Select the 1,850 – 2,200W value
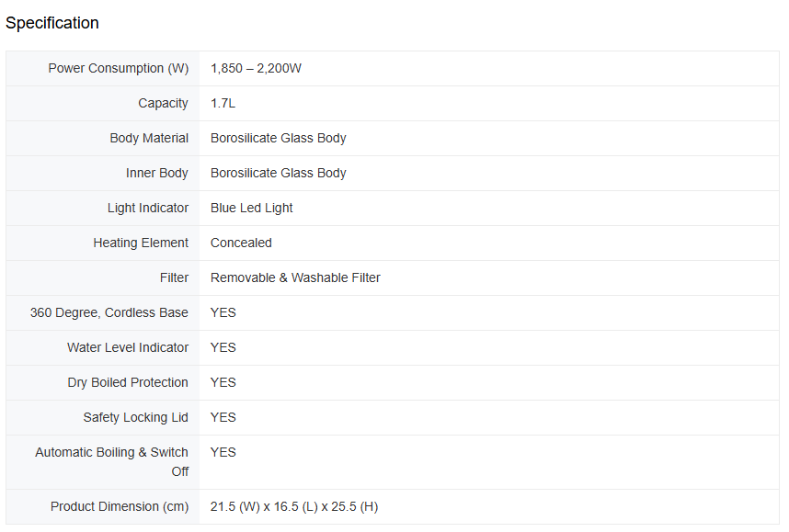Viewport: 789px width, 532px height. coord(256,68)
